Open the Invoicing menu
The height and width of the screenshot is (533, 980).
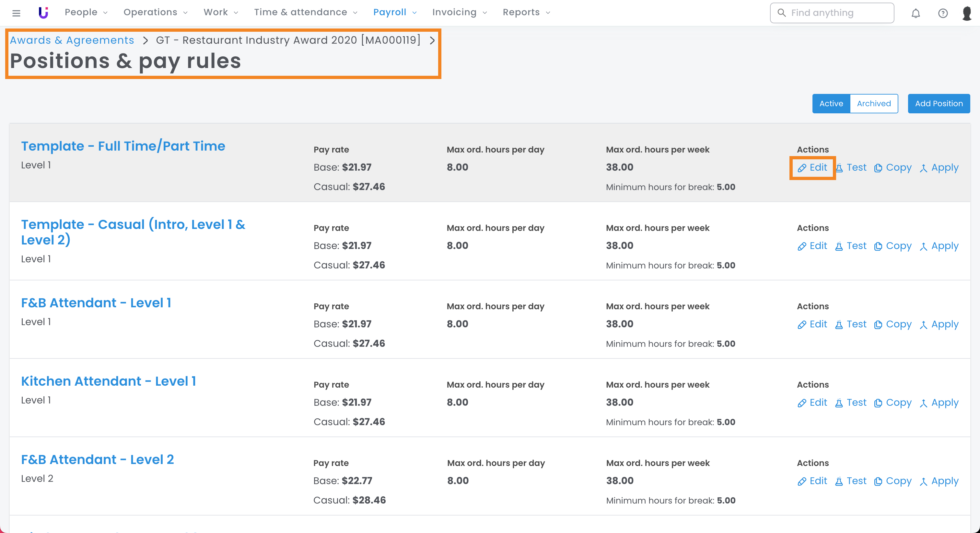pyautogui.click(x=459, y=12)
